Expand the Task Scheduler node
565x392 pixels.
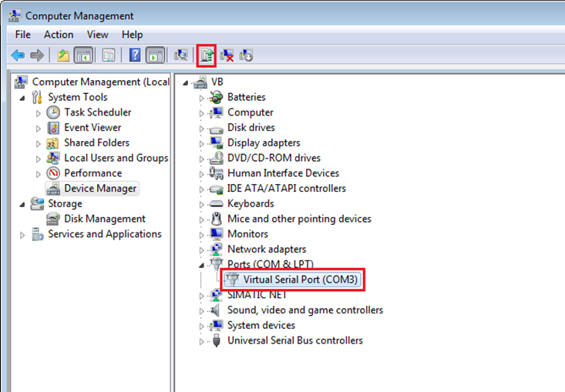39,113
